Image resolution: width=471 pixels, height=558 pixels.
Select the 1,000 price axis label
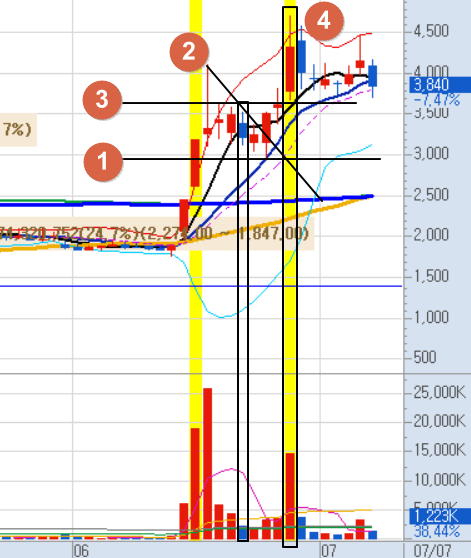(x=431, y=317)
